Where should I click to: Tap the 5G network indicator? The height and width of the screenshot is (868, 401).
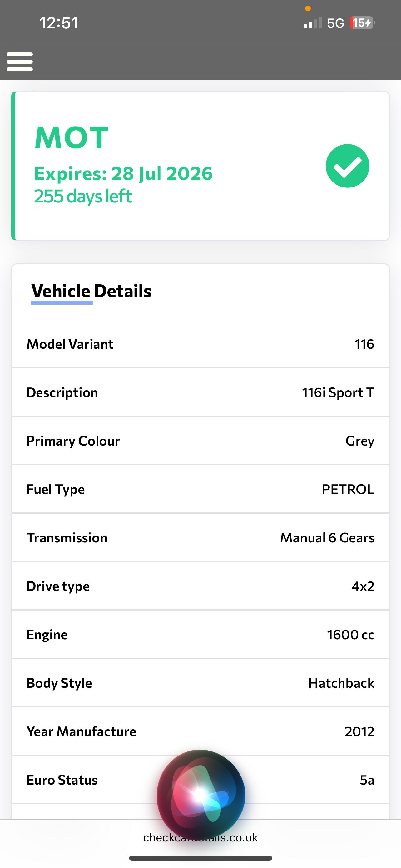point(335,23)
